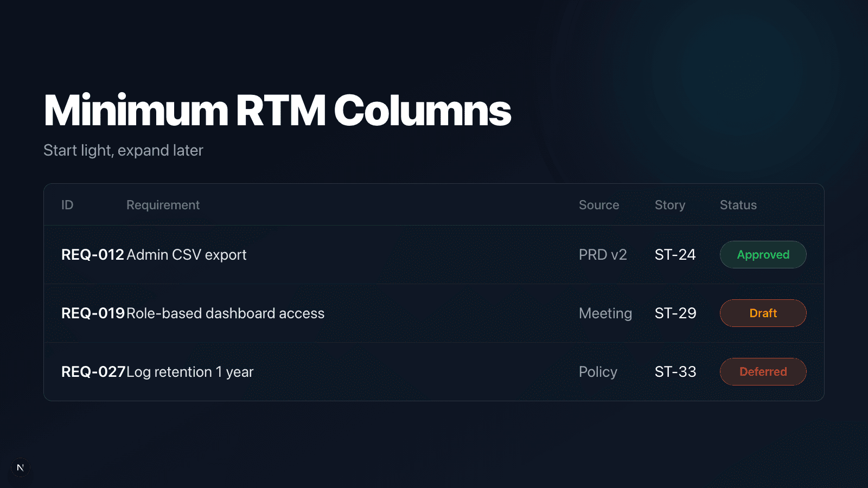Click the Role-based dashboard access requirement text
The image size is (868, 488).
coord(225,313)
